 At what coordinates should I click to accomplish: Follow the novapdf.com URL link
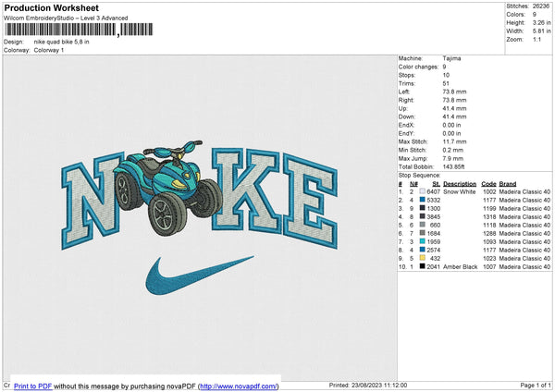239,386
